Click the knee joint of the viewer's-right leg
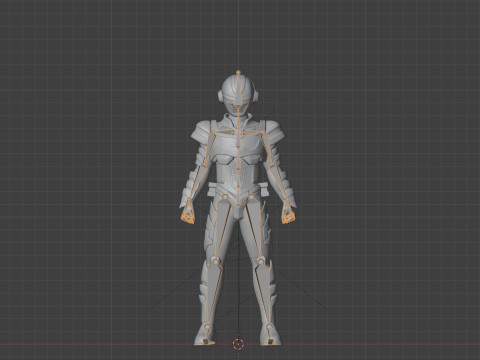This screenshot has height=360, width=480. click(x=261, y=261)
